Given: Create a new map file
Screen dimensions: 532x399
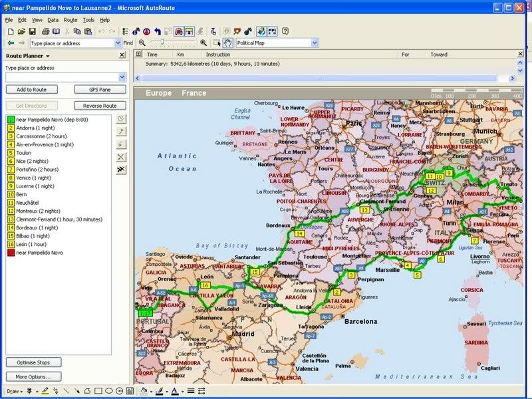Looking at the screenshot, I should click(11, 31).
